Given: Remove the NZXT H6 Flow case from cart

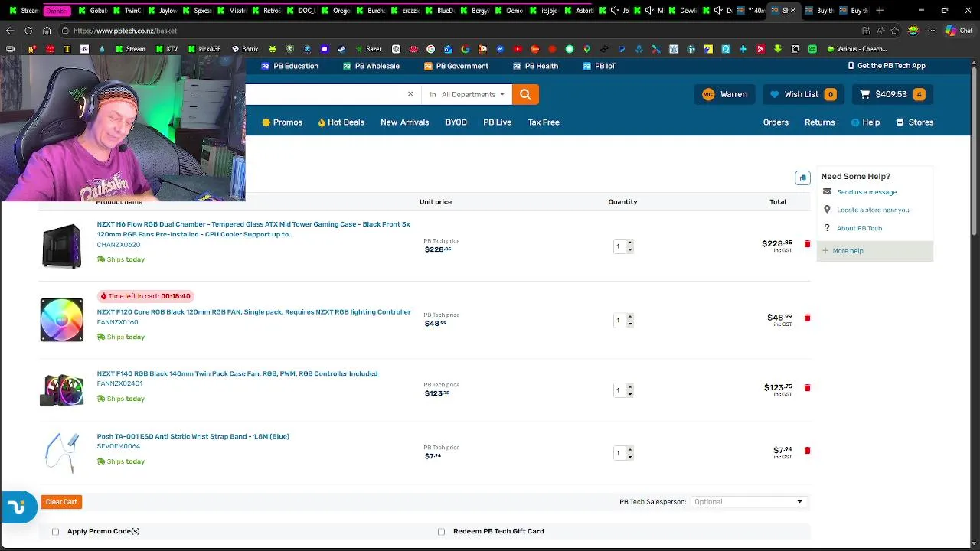Looking at the screenshot, I should [807, 243].
